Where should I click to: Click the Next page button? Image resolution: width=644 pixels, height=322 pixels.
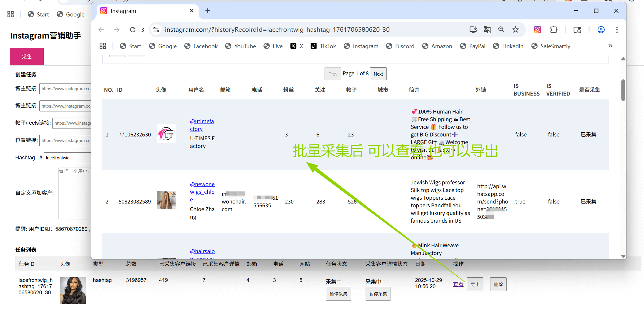pos(378,74)
